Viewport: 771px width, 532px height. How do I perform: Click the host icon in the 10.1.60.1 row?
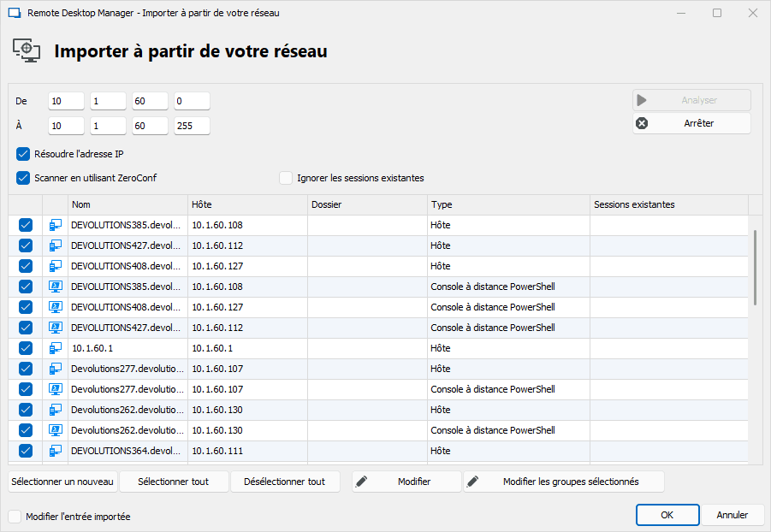coord(56,348)
